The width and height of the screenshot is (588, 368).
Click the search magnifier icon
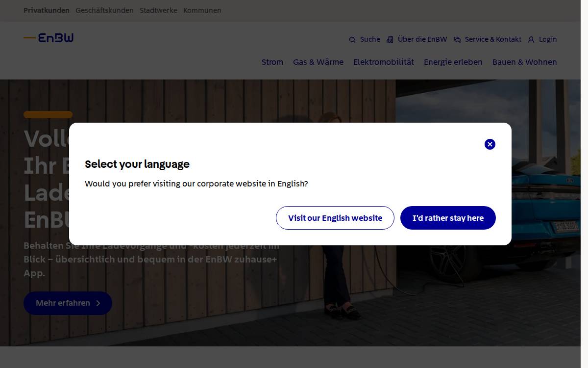click(x=352, y=40)
